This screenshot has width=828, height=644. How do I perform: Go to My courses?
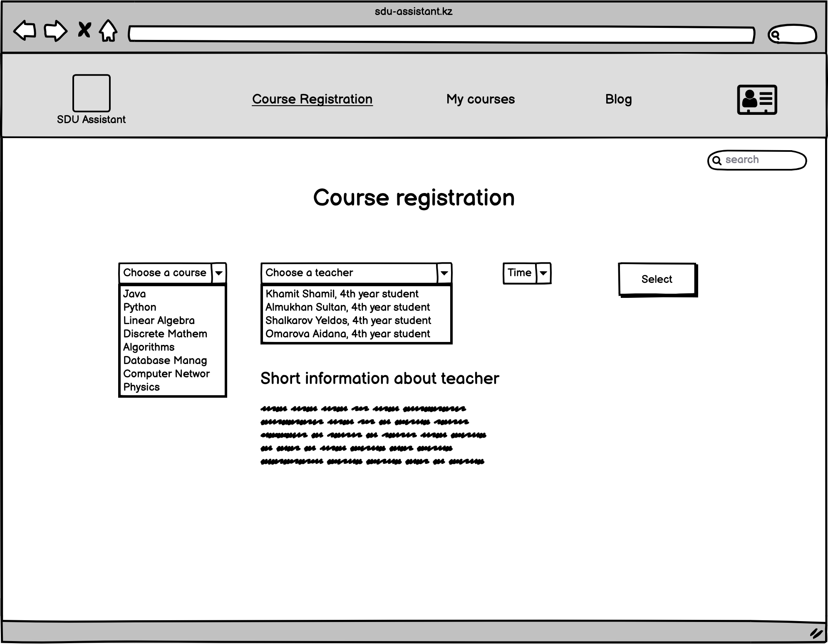click(x=481, y=99)
